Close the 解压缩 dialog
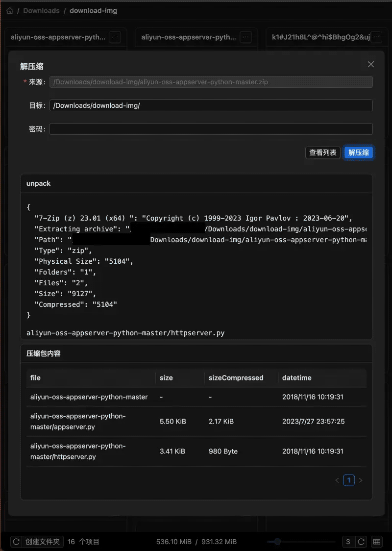The width and height of the screenshot is (392, 551). 370,64
